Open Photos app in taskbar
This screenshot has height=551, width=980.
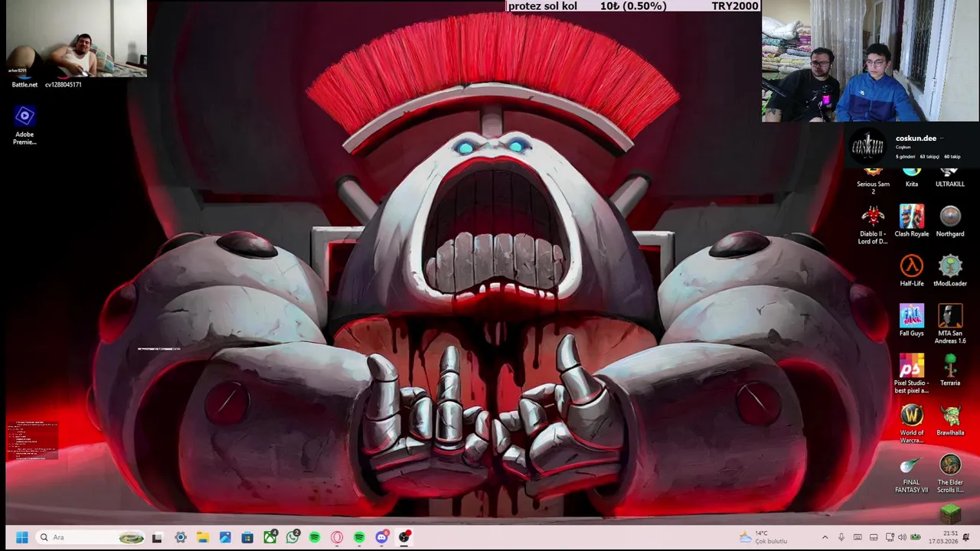pyautogui.click(x=225, y=537)
